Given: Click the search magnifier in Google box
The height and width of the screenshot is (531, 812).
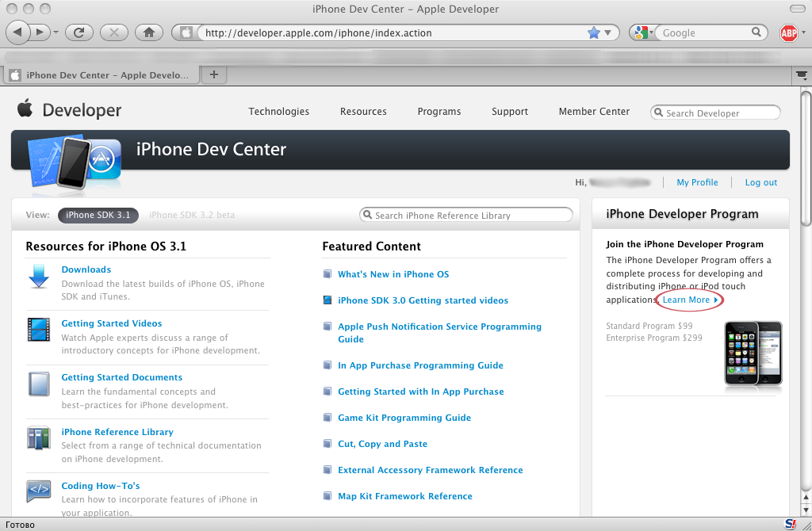Looking at the screenshot, I should [756, 32].
